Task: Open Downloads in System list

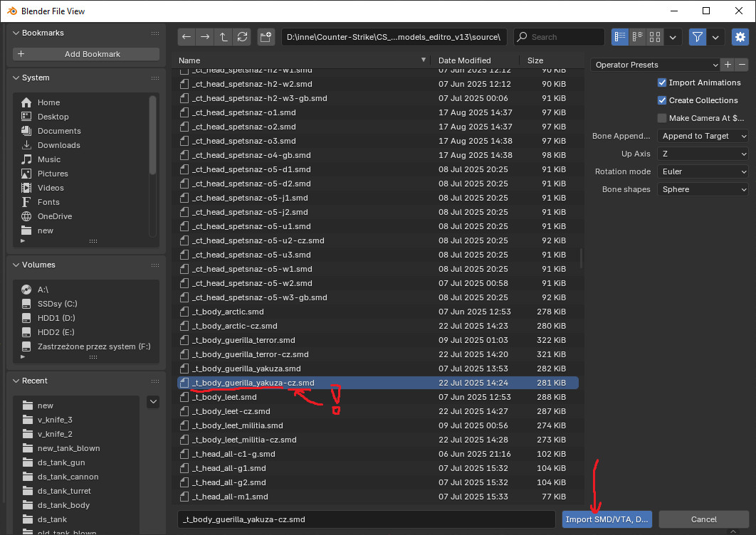Action: 58,145
